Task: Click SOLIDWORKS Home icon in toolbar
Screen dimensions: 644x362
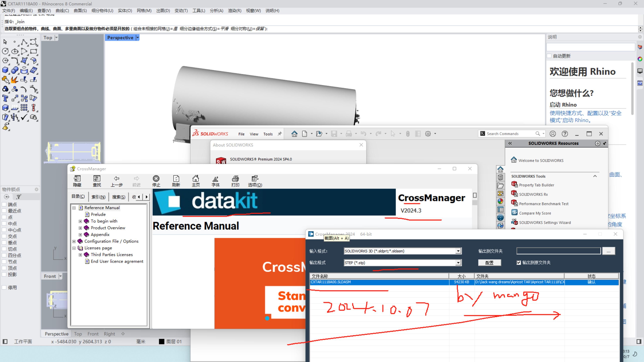Action: pyautogui.click(x=294, y=134)
